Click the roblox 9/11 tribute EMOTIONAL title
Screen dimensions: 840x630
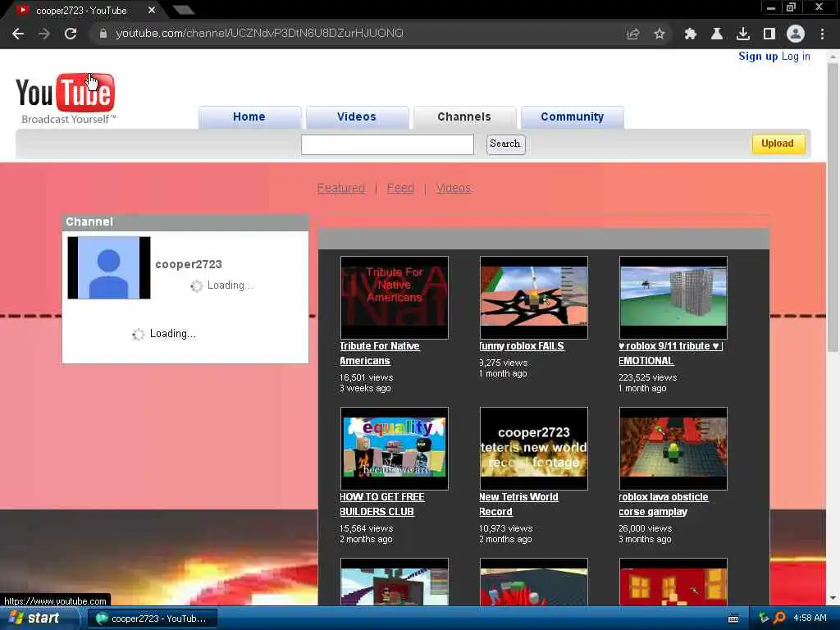tap(671, 354)
